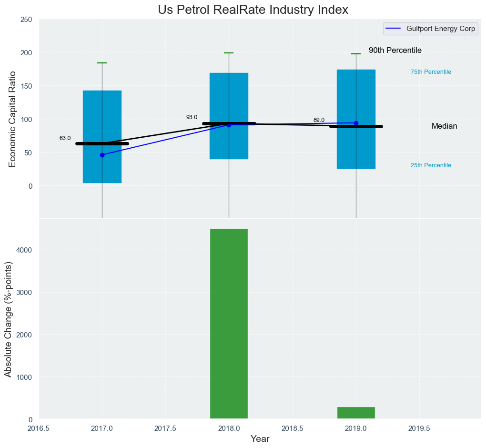This screenshot has height=448, width=486.
Task: Click the 90th Percentile annotation
Action: [x=395, y=51]
